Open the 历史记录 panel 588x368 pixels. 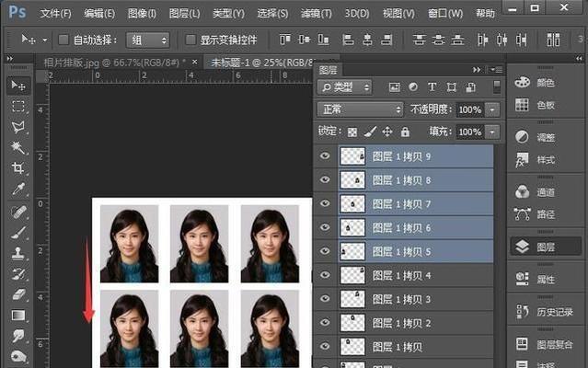545,311
